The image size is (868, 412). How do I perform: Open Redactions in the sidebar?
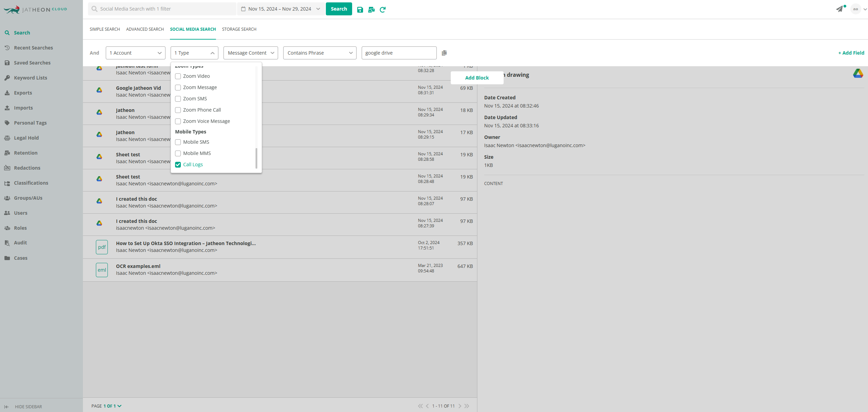click(27, 168)
